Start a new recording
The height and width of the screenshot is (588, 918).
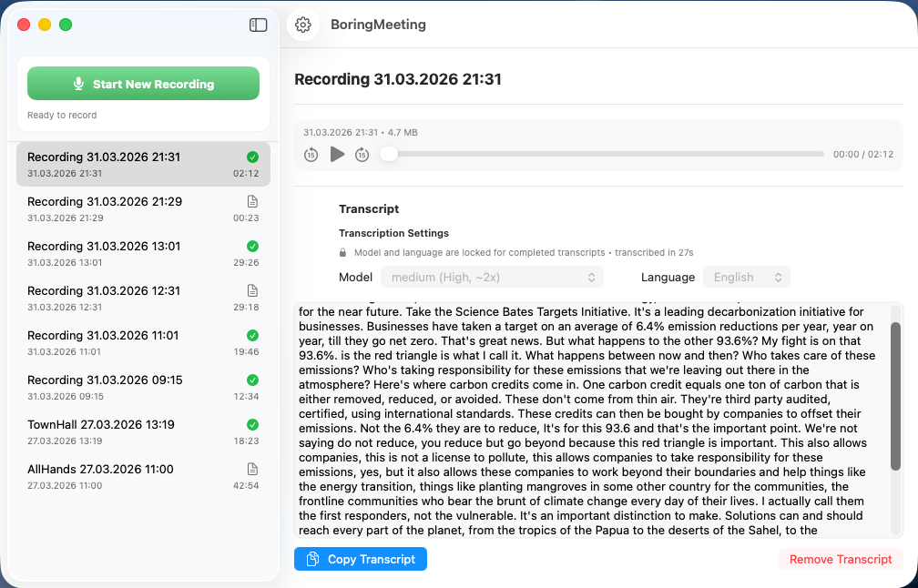pos(143,84)
